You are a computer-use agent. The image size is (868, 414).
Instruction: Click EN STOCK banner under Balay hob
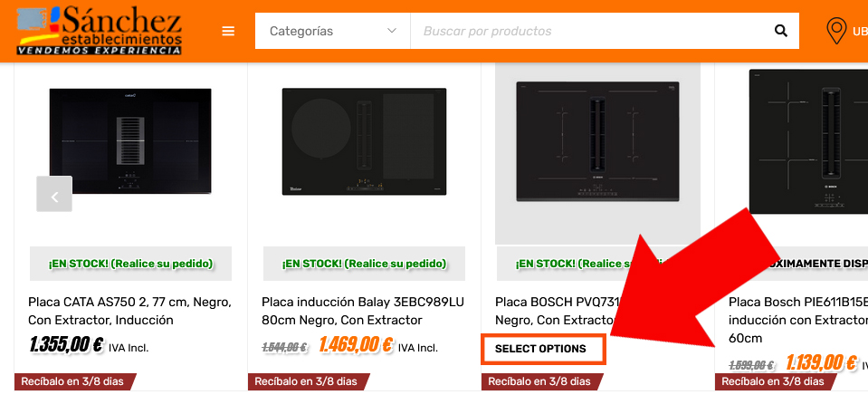pyautogui.click(x=364, y=264)
